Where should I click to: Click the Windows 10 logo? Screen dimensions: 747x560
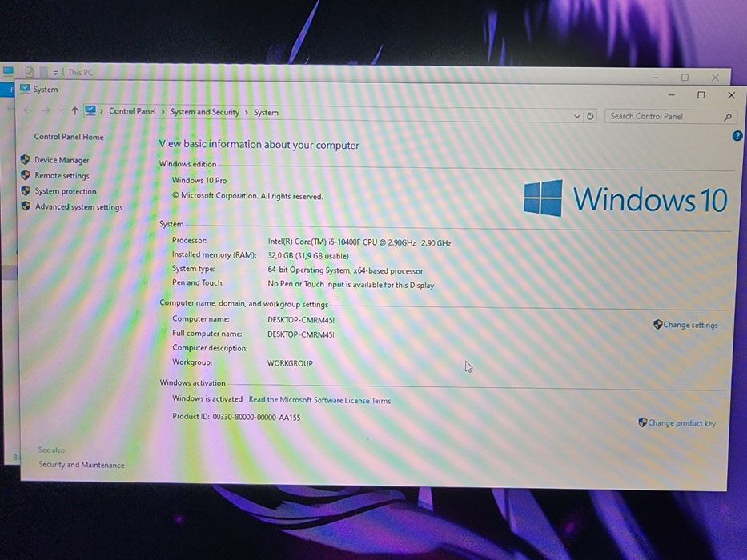(625, 198)
